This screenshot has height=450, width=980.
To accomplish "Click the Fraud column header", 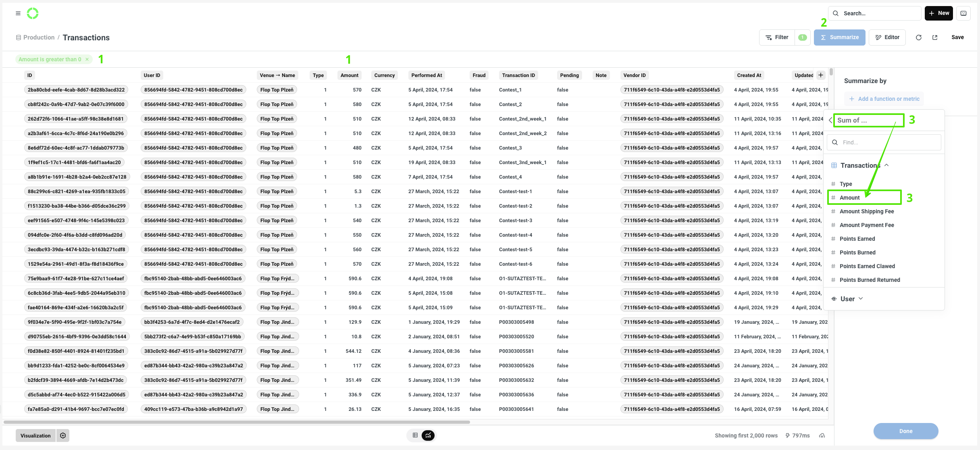I will pyautogui.click(x=479, y=75).
